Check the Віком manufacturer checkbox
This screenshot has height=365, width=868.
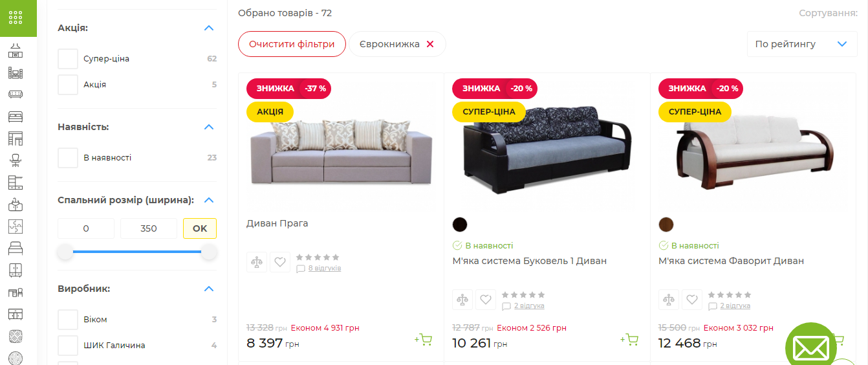pos(68,320)
